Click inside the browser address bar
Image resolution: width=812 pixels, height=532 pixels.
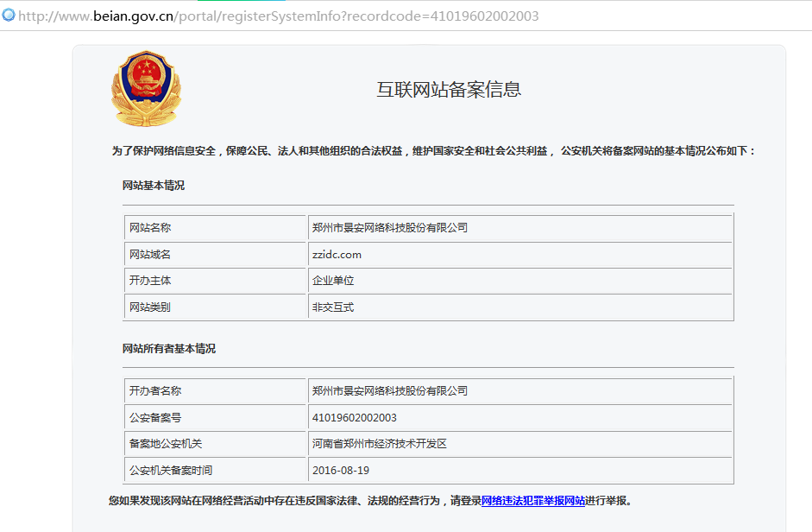[388, 16]
